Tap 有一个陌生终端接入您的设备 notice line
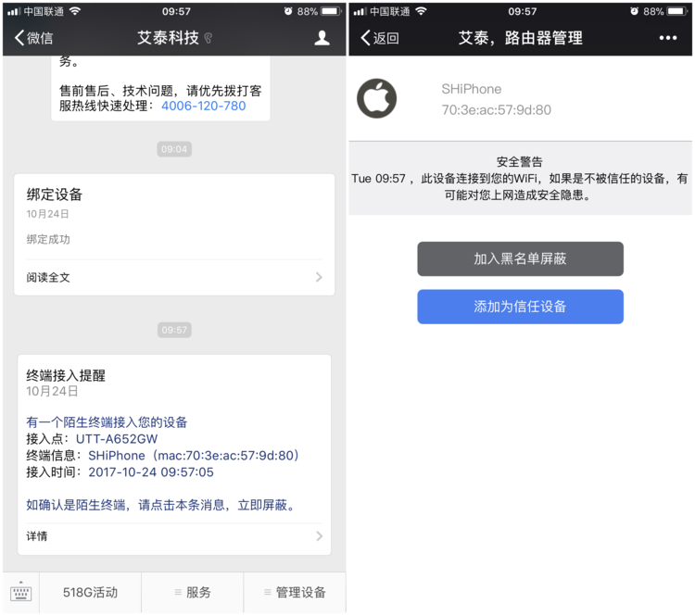Viewport: 695px width, 616px height. (107, 422)
